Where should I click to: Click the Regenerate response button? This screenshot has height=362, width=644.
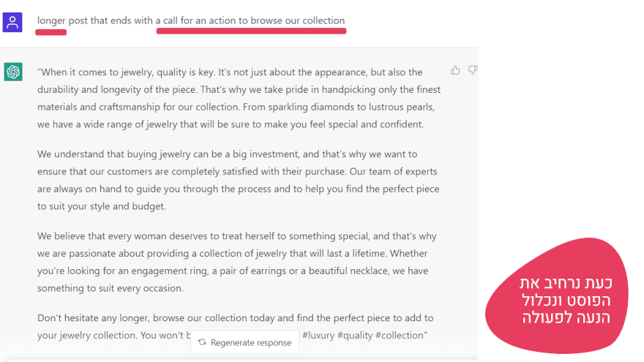click(244, 342)
